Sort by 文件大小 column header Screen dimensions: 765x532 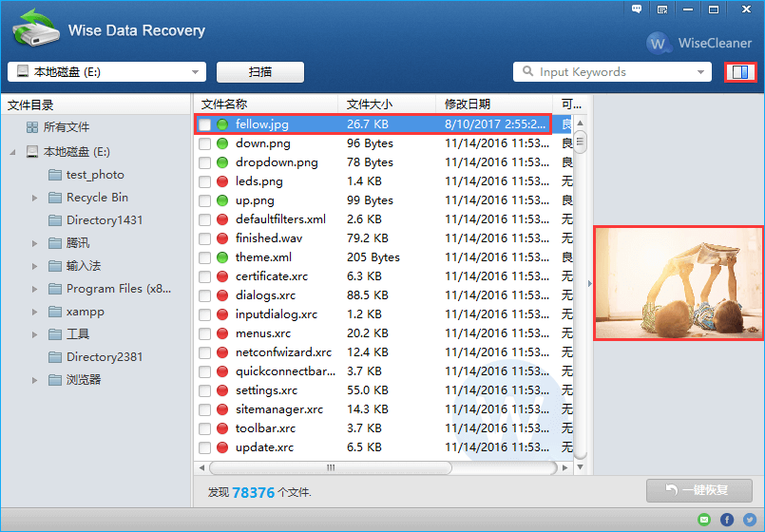[369, 104]
